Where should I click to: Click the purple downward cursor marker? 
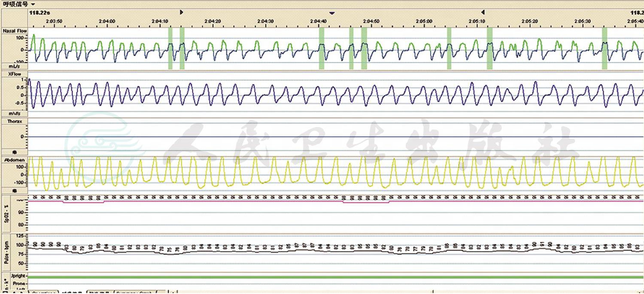[332, 13]
